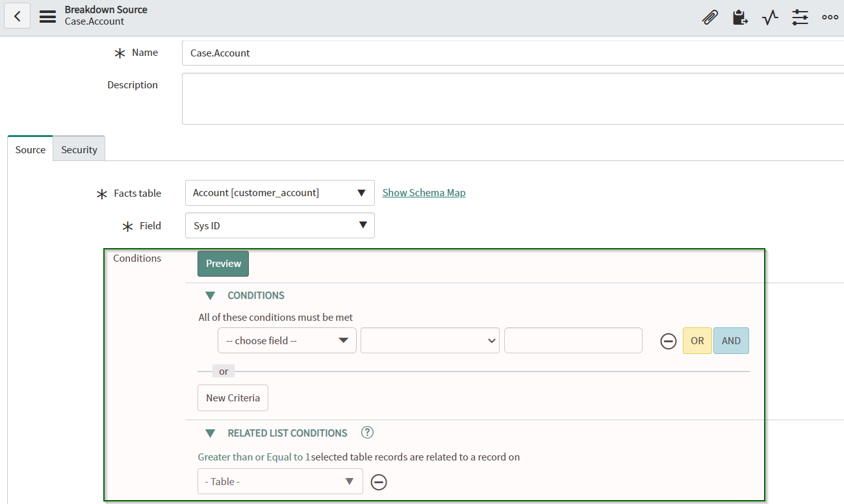Viewport: 844px width, 504px height.
Task: Switch to the Source tab
Action: click(31, 149)
